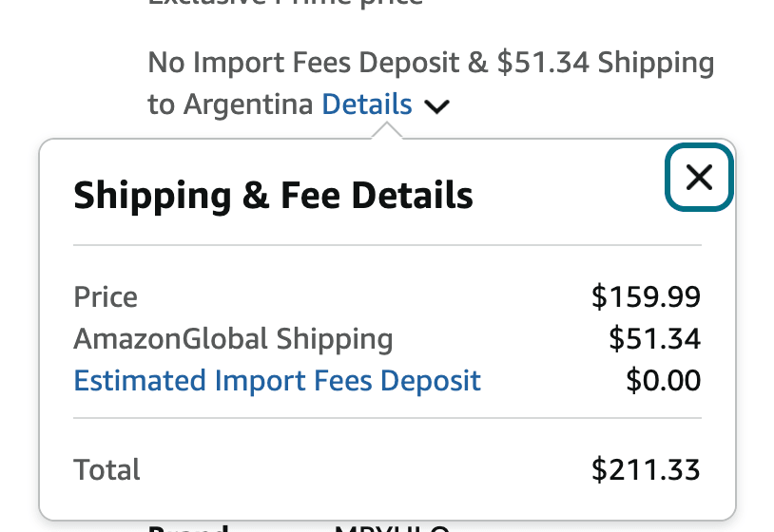Click the Shipping & Fee Details heading
This screenshot has height=532, width=774.
tap(273, 196)
